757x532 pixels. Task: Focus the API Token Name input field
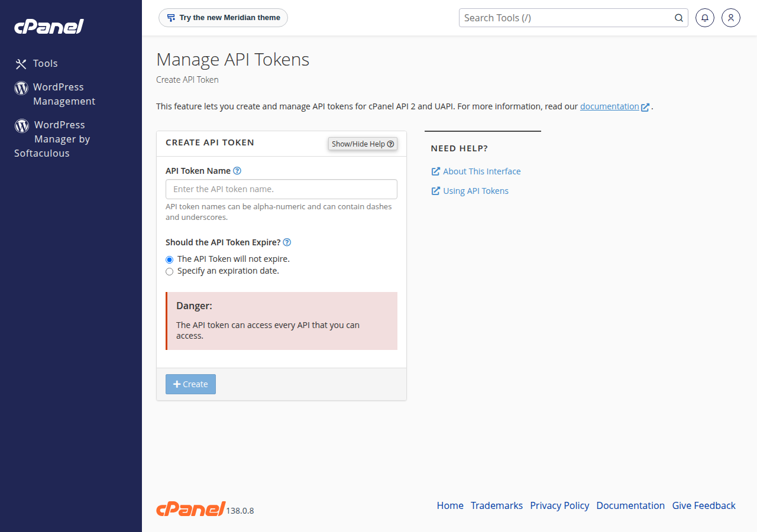click(x=282, y=189)
